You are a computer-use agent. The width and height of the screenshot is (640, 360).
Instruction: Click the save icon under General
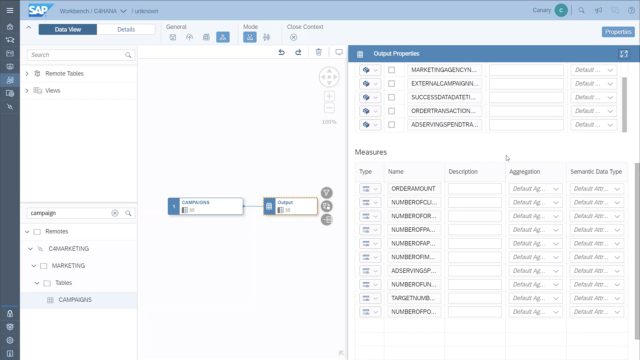(173, 37)
